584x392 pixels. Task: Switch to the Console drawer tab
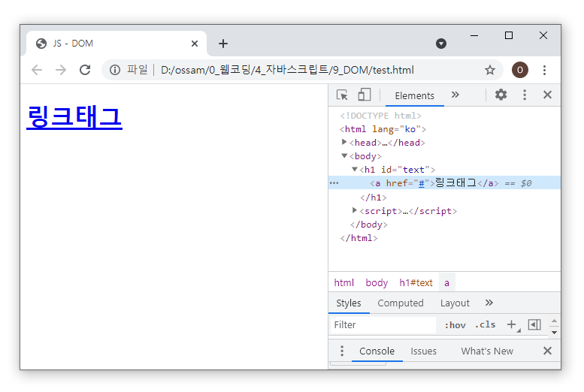point(377,351)
